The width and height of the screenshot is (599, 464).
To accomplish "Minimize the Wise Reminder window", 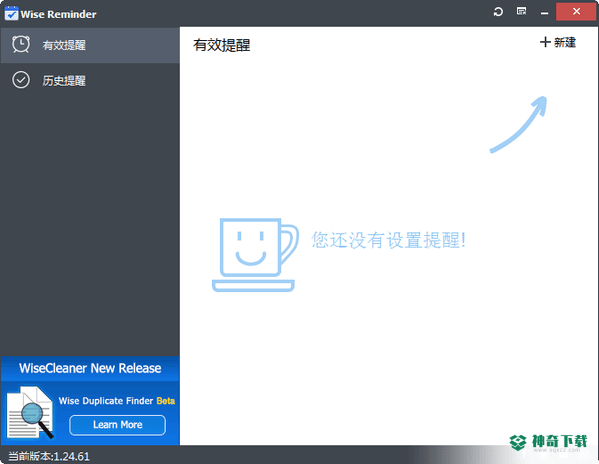I will coord(544,13).
